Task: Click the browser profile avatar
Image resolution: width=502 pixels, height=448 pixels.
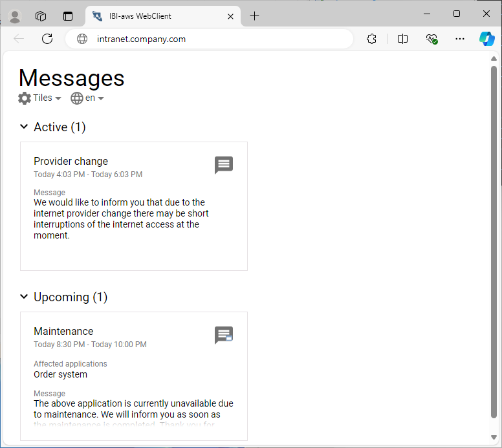Action: [14, 16]
